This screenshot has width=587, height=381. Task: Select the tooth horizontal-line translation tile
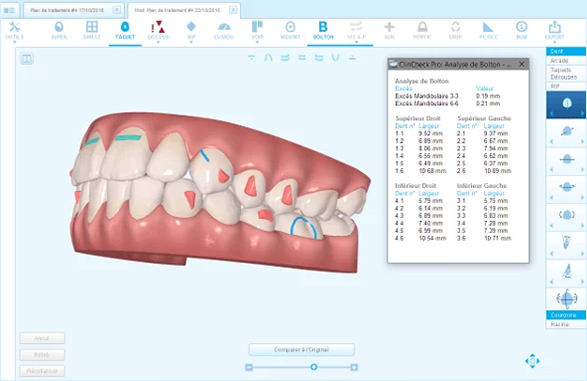coord(567,160)
